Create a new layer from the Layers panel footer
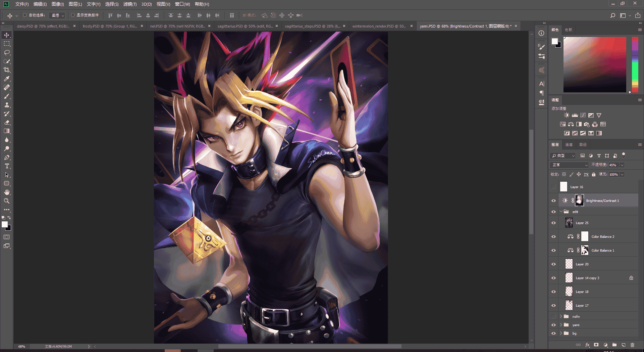The image size is (644, 352). point(624,345)
